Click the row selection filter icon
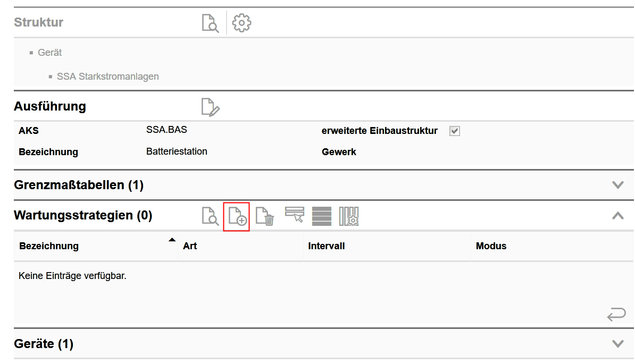635x364 pixels. coord(294,215)
